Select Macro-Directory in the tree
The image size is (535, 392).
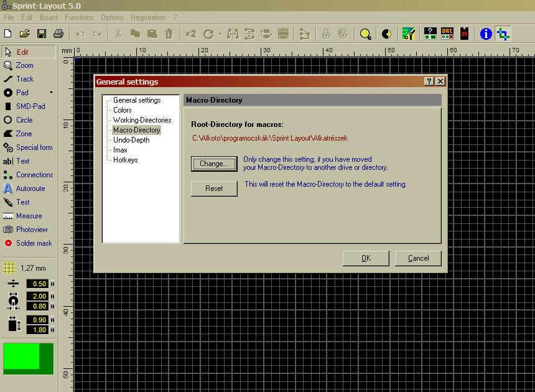(x=136, y=130)
